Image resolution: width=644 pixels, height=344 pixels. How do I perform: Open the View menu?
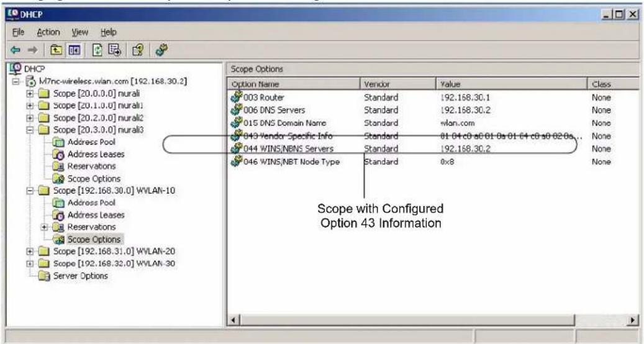coord(79,32)
